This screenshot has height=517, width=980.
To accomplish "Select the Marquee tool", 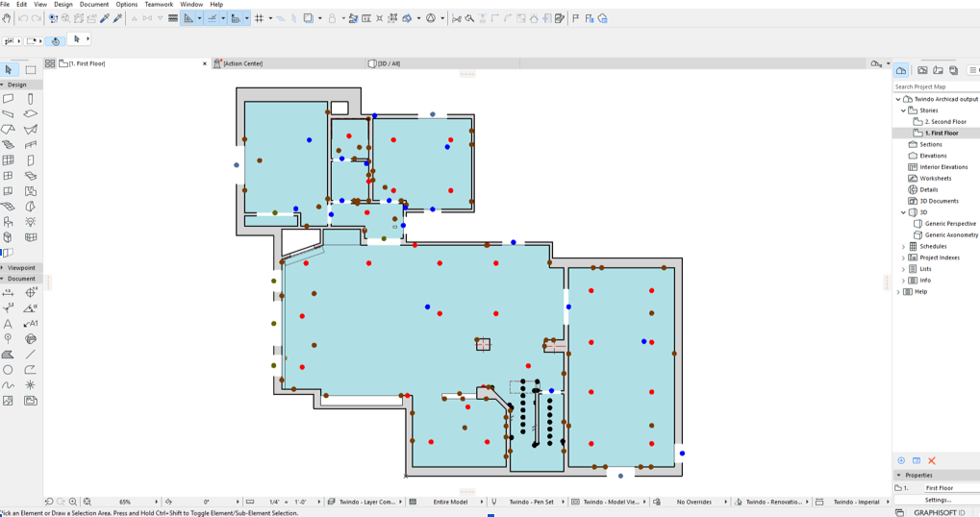I will coord(31,69).
